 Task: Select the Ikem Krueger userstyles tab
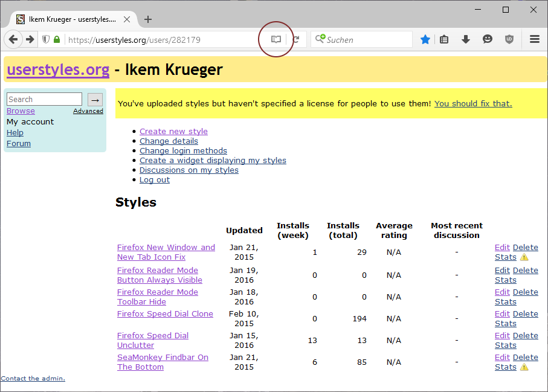73,19
